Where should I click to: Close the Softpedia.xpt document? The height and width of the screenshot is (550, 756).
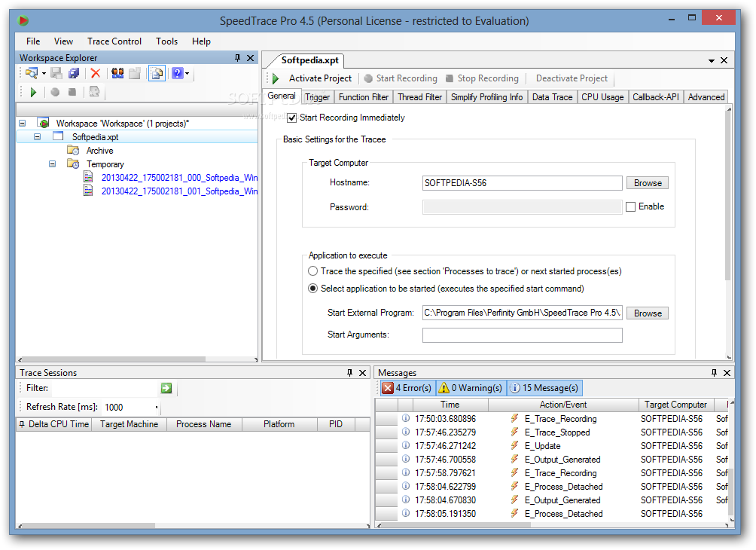click(724, 60)
